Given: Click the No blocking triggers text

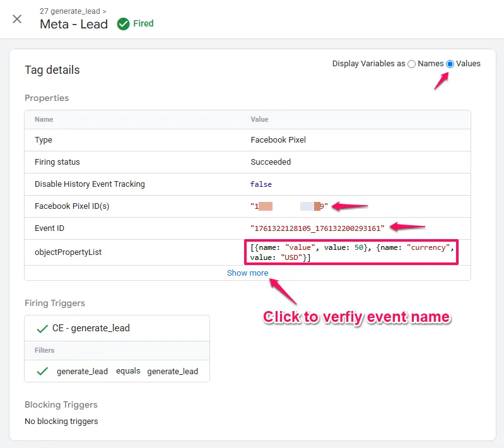Looking at the screenshot, I should click(61, 421).
